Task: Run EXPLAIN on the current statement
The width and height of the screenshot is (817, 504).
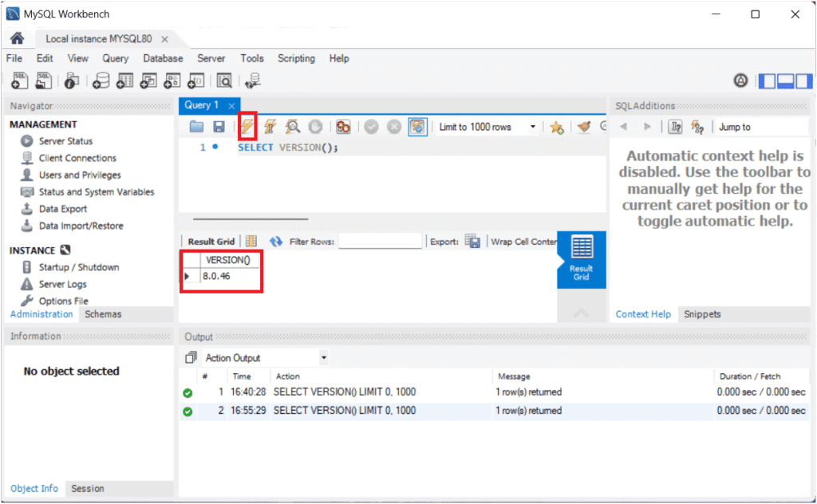Action: [x=293, y=127]
